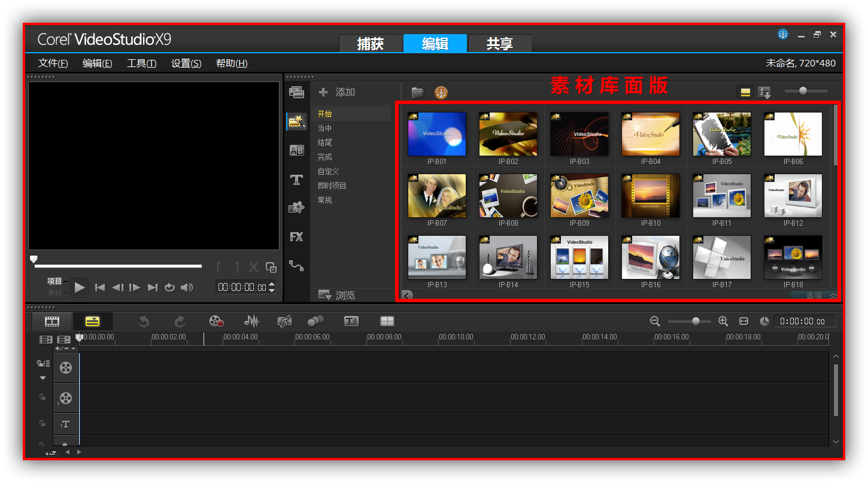Switch to the 共享 tab

point(500,44)
